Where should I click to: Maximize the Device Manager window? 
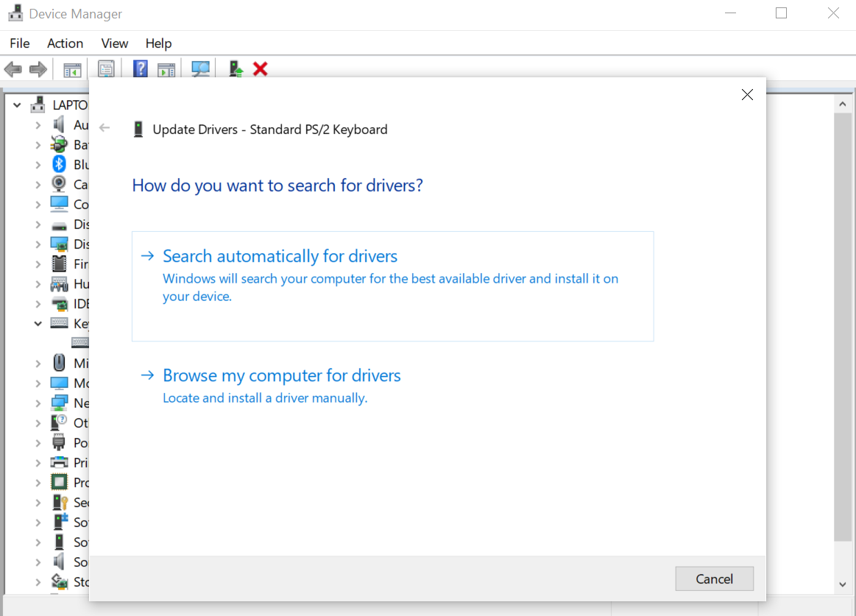pos(781,13)
